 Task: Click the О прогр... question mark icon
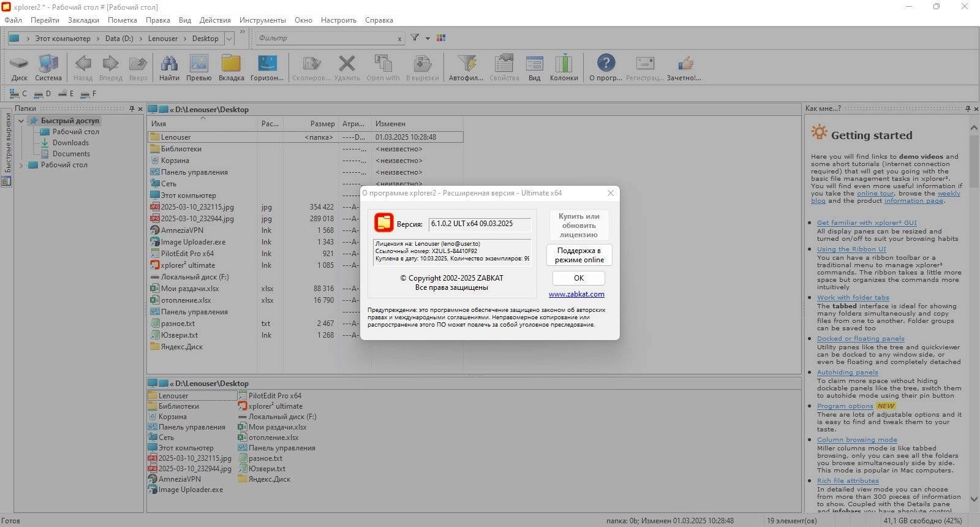coord(606,67)
